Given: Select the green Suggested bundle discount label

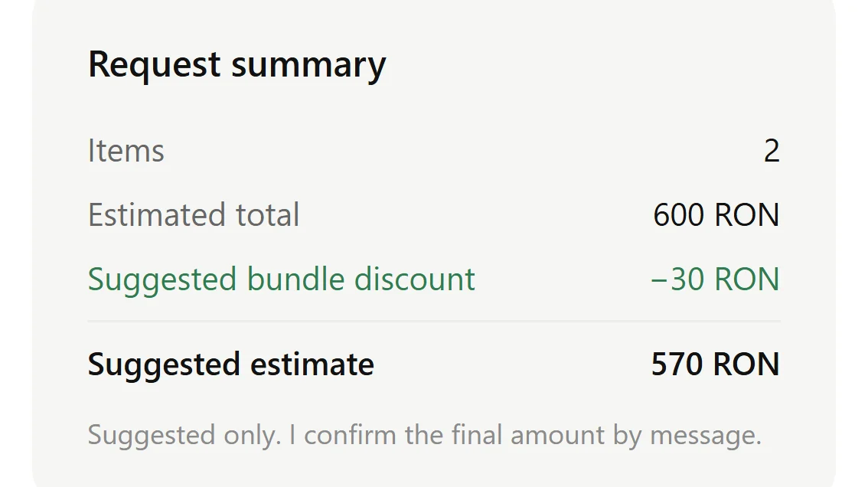Looking at the screenshot, I should click(x=281, y=279).
